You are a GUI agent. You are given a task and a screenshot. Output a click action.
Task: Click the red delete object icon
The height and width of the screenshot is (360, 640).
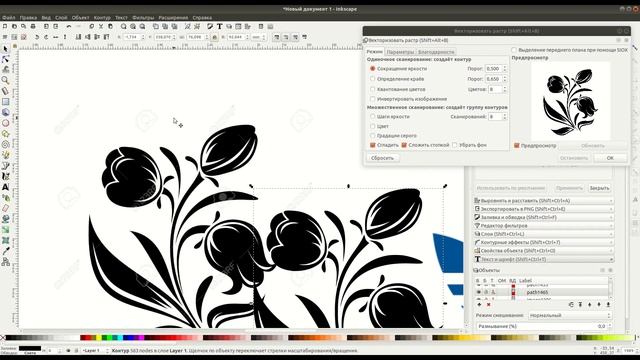click(x=488, y=304)
